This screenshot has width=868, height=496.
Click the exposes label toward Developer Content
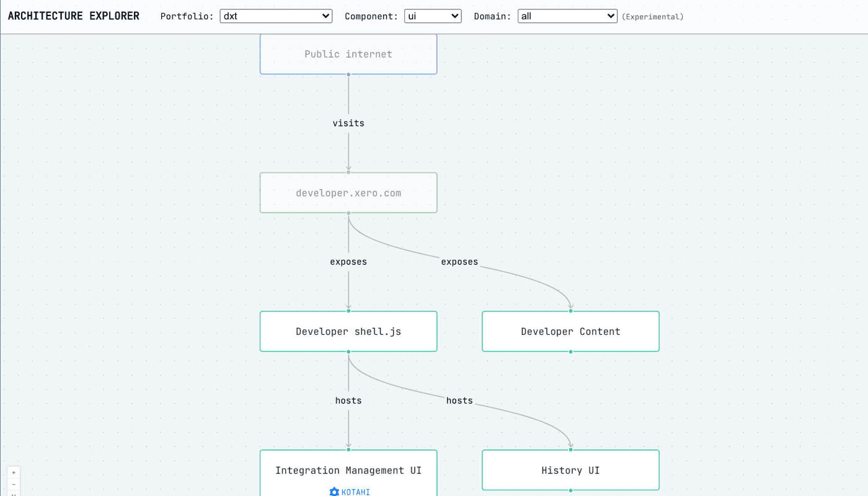point(459,262)
